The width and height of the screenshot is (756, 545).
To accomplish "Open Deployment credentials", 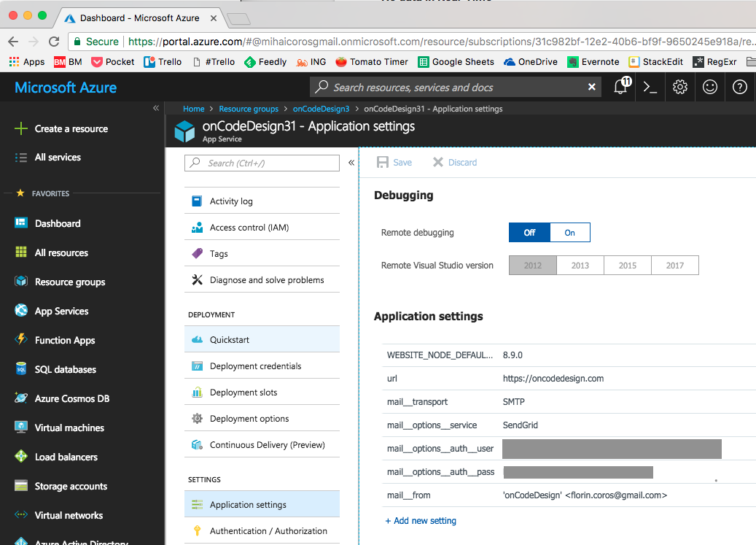I will click(x=262, y=366).
